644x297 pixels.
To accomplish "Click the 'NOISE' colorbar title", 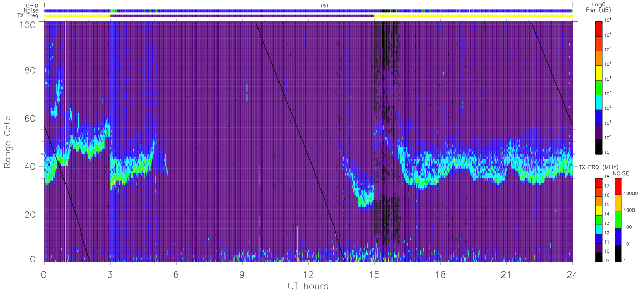I will (621, 173).
